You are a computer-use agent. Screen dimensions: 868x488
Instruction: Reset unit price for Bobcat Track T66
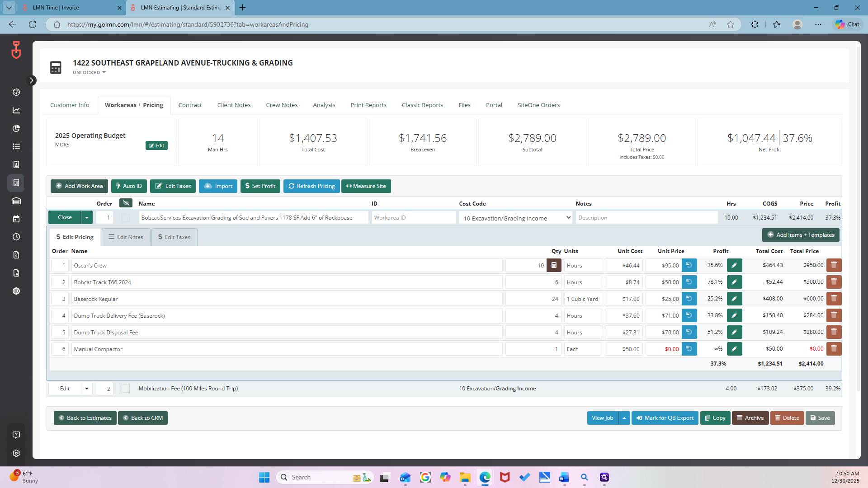pos(689,282)
